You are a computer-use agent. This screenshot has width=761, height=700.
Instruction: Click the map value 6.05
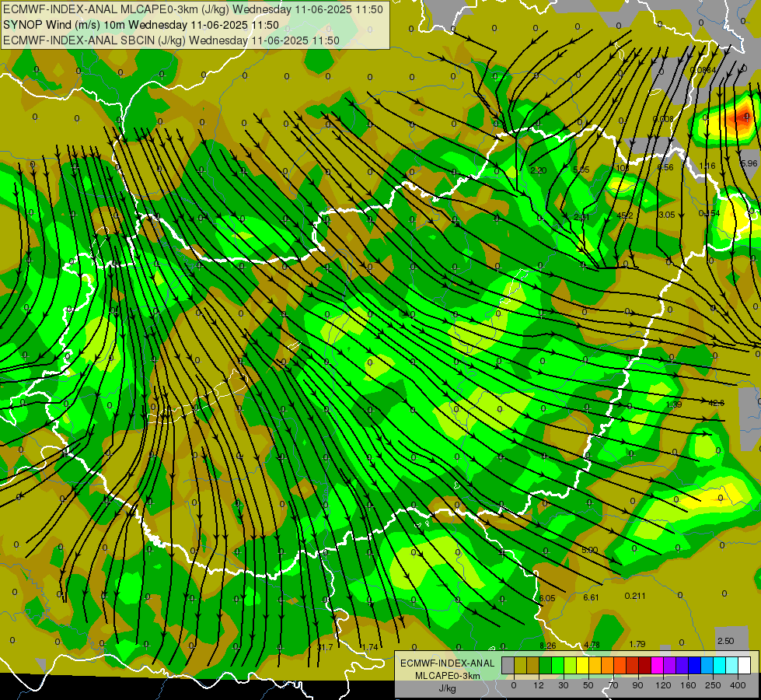547,598
